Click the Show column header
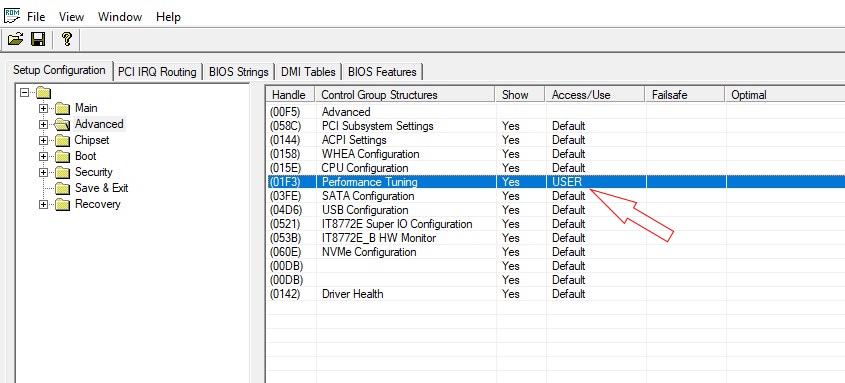This screenshot has width=845, height=383. click(x=520, y=95)
